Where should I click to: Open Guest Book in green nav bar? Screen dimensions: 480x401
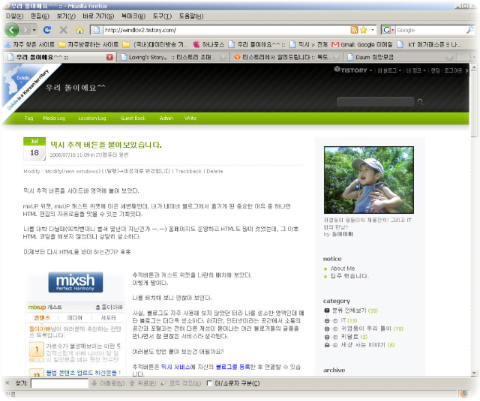(x=133, y=118)
